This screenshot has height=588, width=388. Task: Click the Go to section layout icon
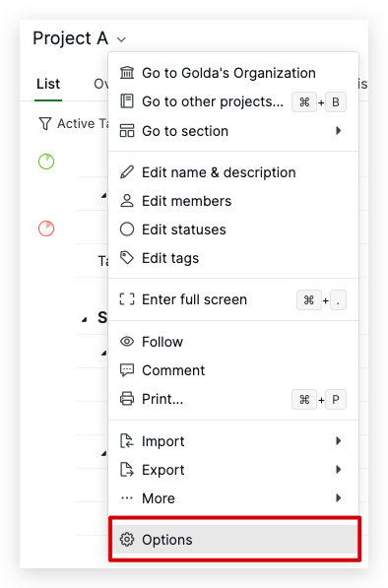point(127,131)
